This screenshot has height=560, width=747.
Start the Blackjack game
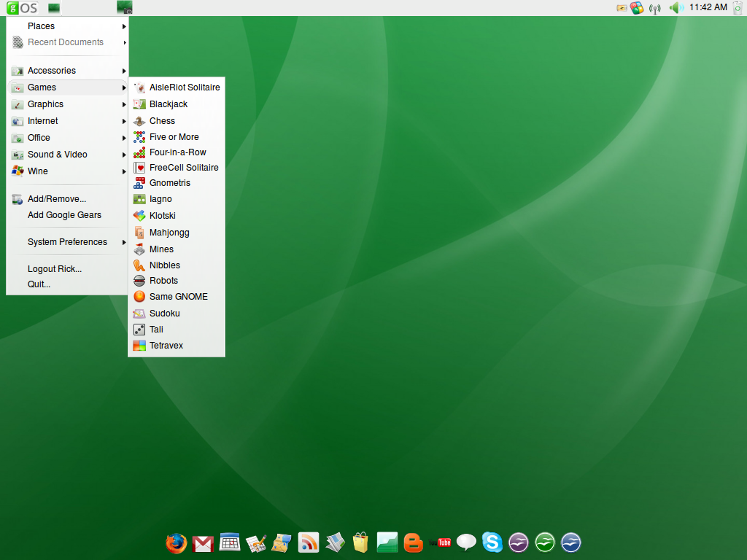(177, 104)
